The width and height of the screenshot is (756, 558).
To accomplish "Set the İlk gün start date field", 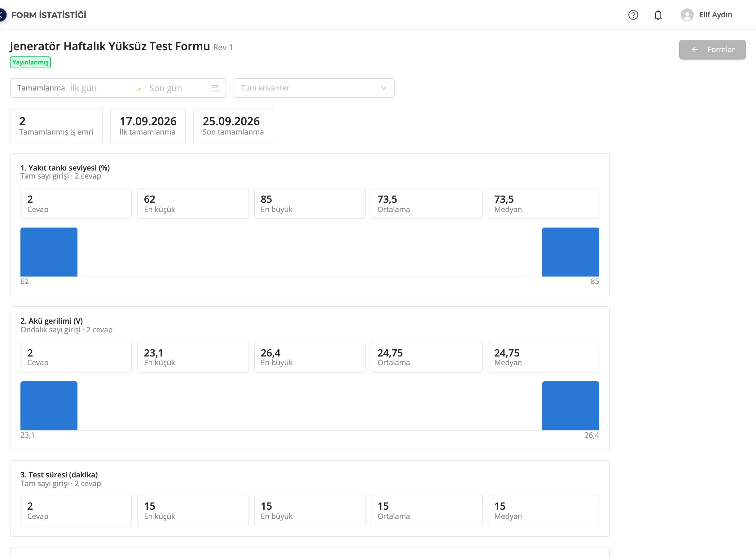I will coord(100,88).
